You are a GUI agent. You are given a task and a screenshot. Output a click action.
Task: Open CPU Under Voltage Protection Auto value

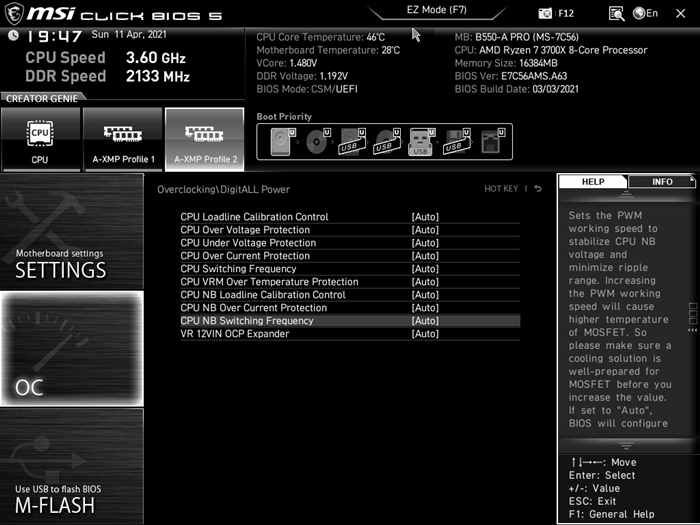click(425, 243)
